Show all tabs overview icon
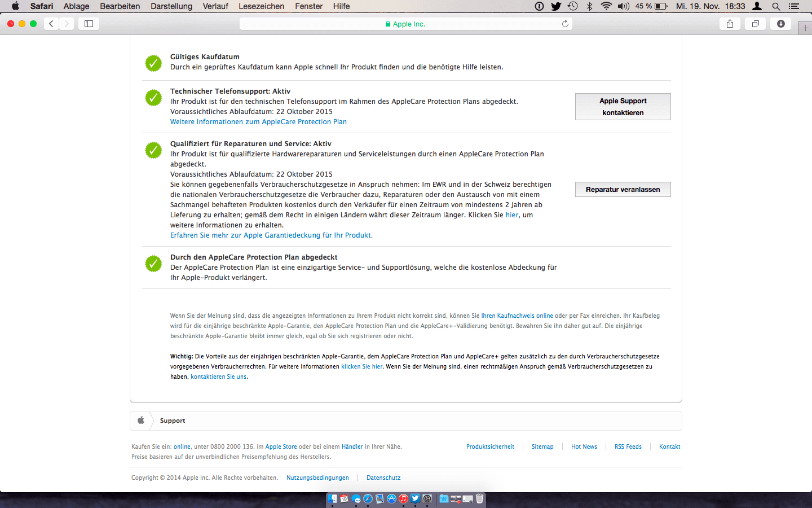 [755, 24]
